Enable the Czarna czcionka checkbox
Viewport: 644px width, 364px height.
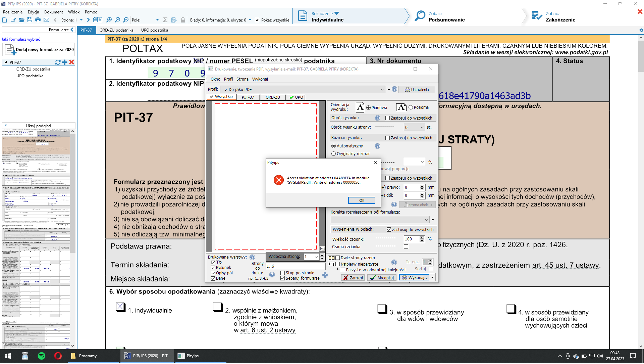pos(406,247)
